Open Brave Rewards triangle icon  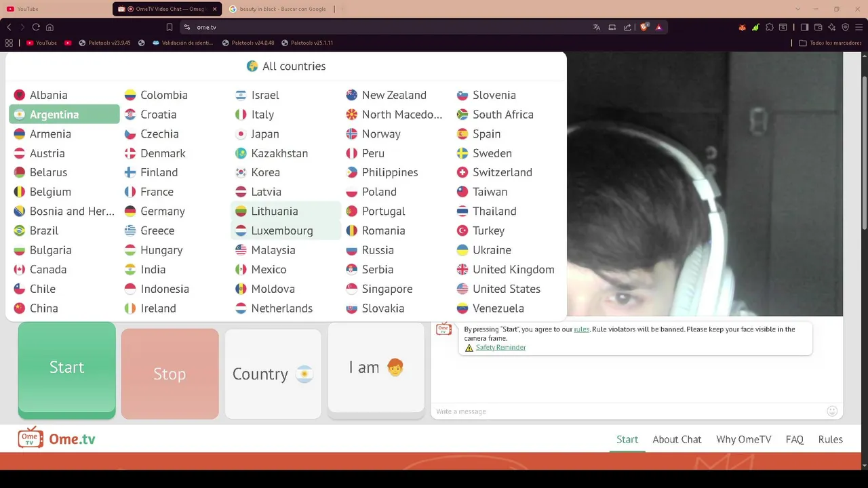tap(658, 27)
